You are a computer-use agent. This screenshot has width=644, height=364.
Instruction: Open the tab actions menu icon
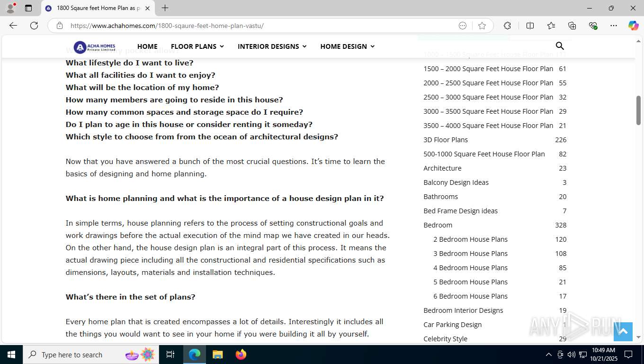click(28, 8)
